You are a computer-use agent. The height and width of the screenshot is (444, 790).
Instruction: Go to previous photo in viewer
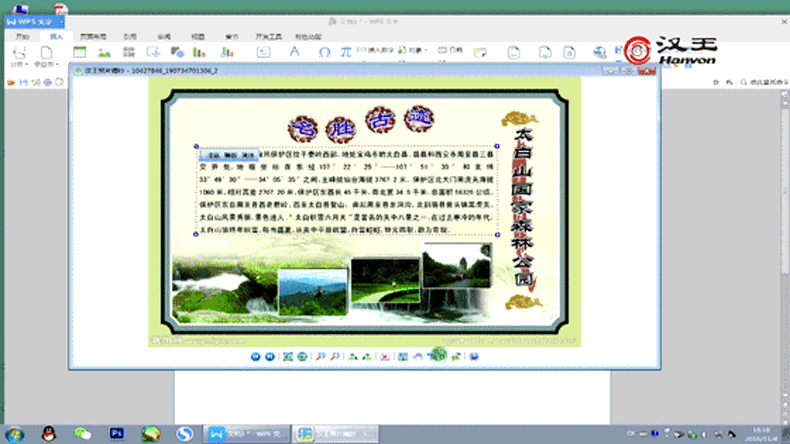(x=256, y=356)
